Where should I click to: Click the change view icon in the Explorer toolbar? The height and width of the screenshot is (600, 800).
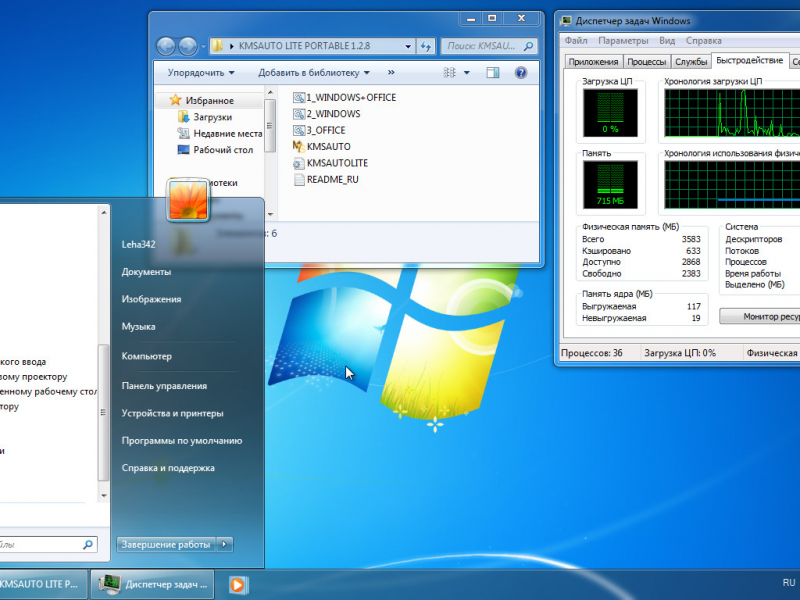click(x=449, y=72)
